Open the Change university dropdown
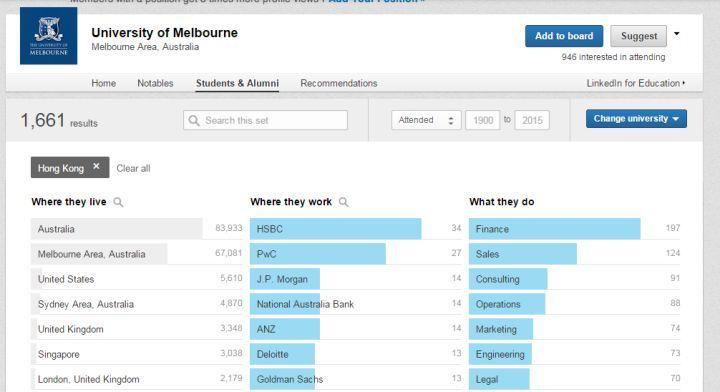Image resolution: width=720 pixels, height=392 pixels. (x=636, y=118)
